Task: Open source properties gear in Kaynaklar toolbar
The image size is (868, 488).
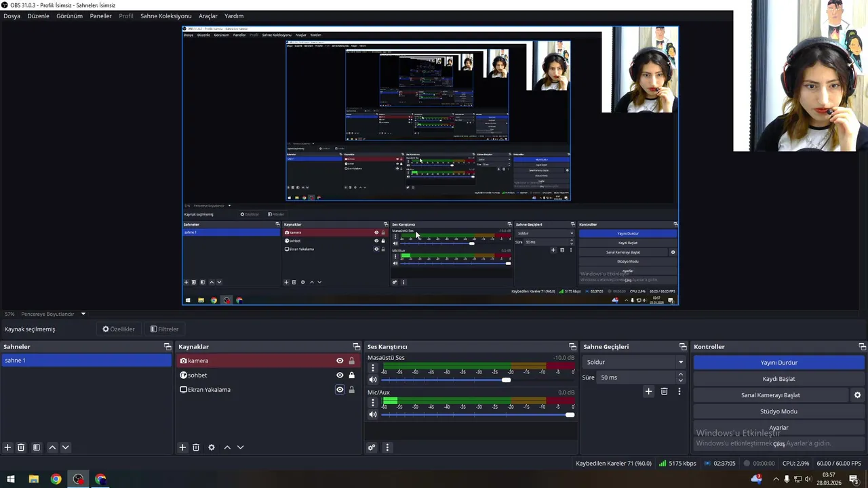Action: click(212, 447)
